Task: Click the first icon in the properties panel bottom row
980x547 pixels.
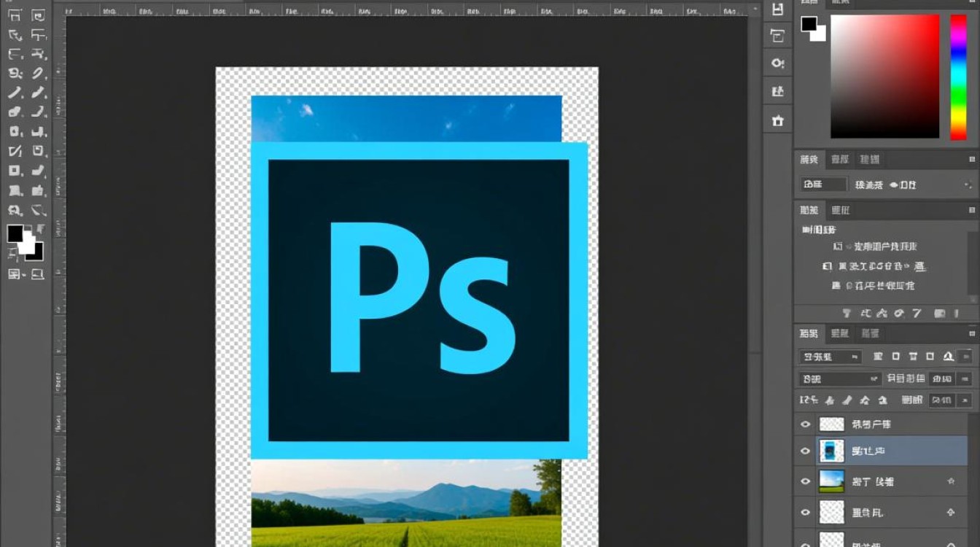Action: (x=847, y=314)
